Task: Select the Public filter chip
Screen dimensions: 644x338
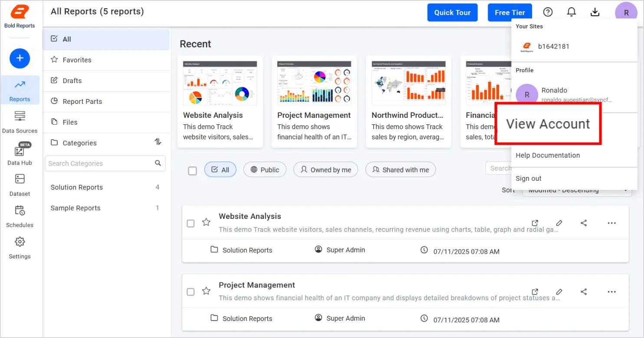Action: tap(265, 170)
